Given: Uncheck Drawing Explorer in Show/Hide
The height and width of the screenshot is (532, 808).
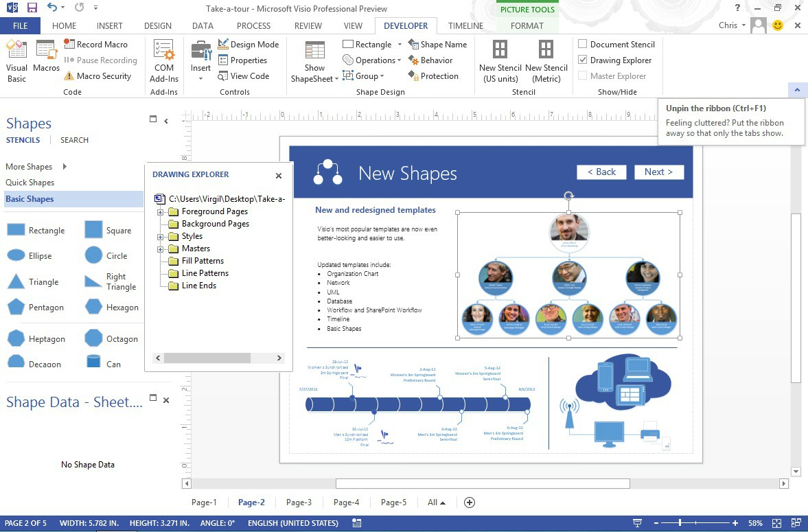Looking at the screenshot, I should tap(580, 60).
